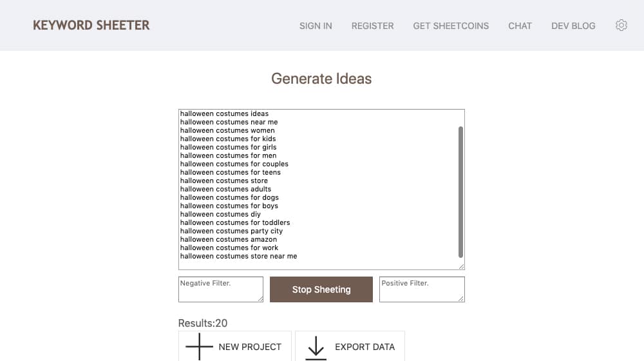Click the 'halloween costumes store near me' line
Screen dimensions: 644x361
[x=238, y=256]
